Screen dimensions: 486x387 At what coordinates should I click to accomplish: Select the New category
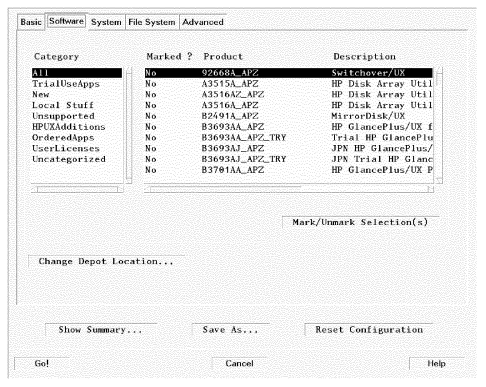coord(77,95)
